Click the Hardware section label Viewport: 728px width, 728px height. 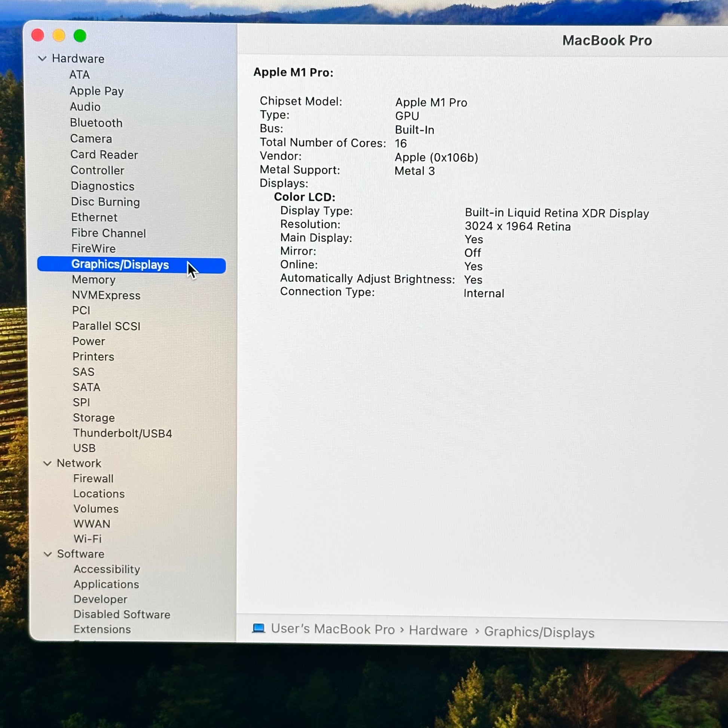coord(79,58)
